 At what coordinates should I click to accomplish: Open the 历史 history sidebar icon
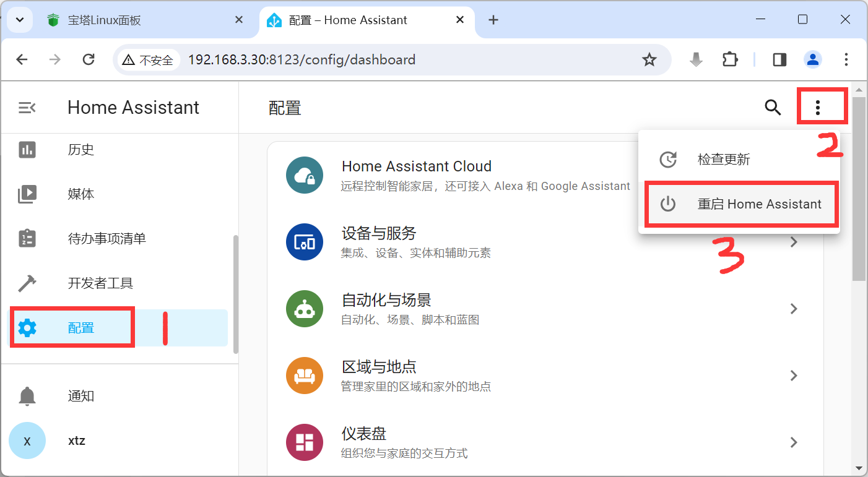[x=27, y=150]
